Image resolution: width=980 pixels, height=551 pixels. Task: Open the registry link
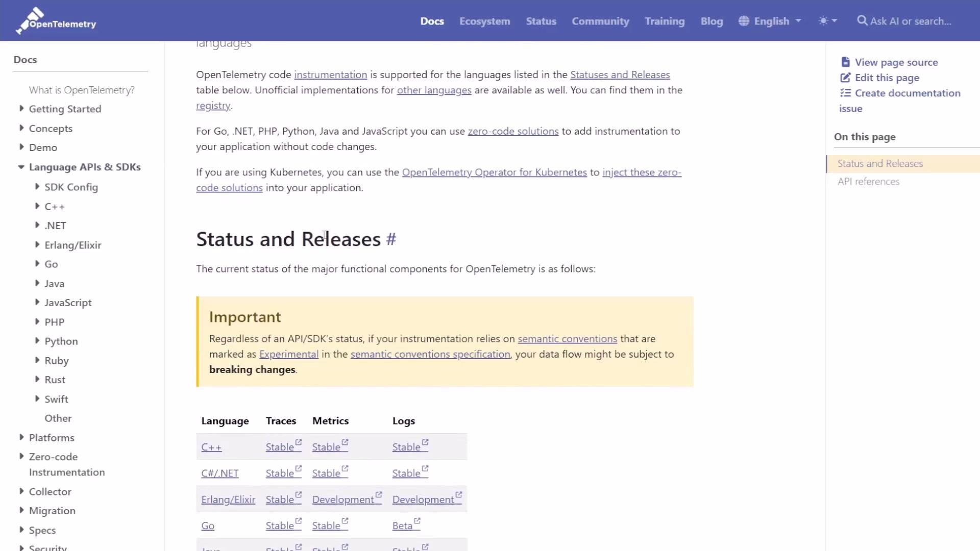(213, 106)
